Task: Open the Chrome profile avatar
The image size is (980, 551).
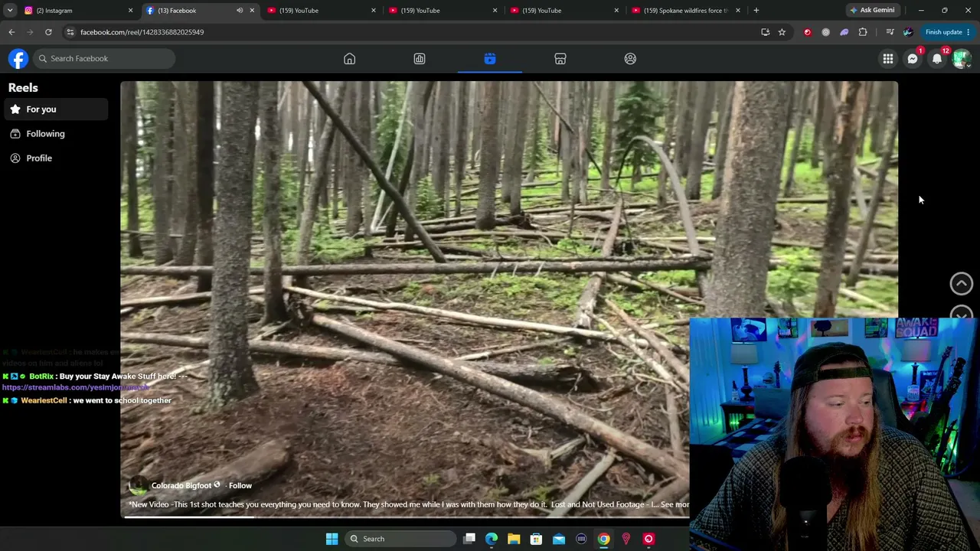Action: (x=908, y=32)
